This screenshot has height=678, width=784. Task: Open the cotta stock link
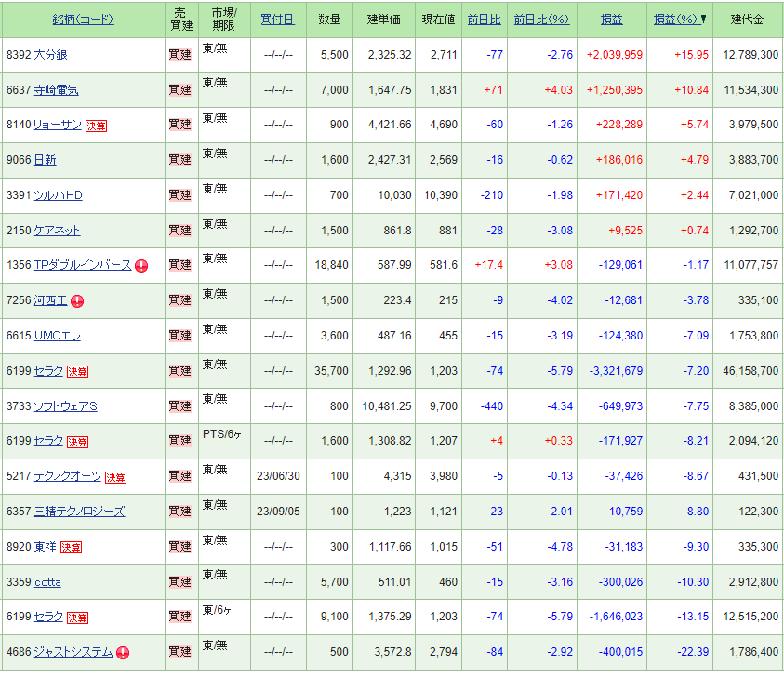[x=47, y=582]
